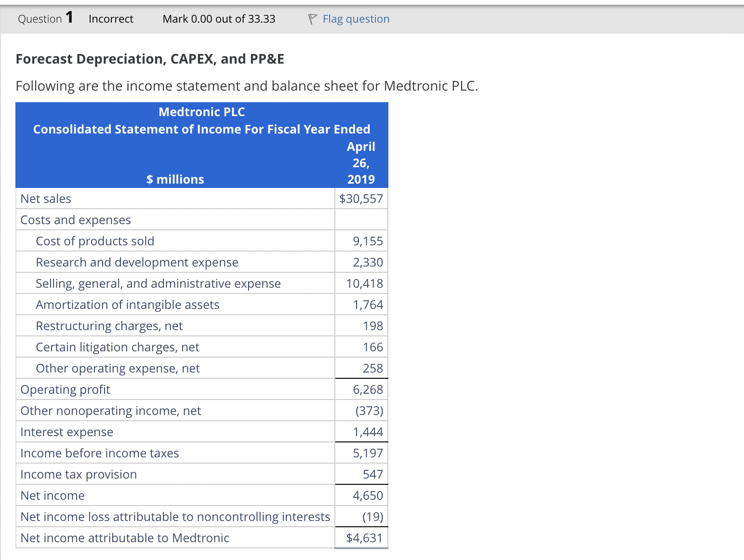Select the noncontrolling interests value (19)
744x560 pixels.
(x=373, y=517)
